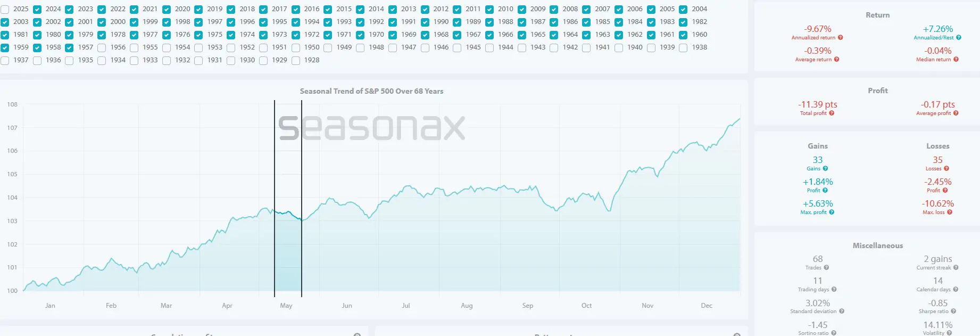Click the 2 gains current streak value

click(938, 259)
